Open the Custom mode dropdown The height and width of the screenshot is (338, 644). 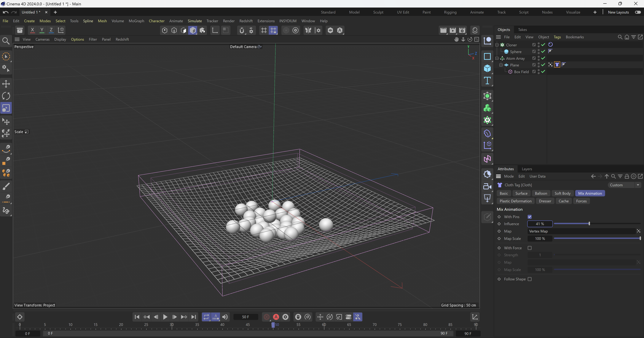click(624, 185)
